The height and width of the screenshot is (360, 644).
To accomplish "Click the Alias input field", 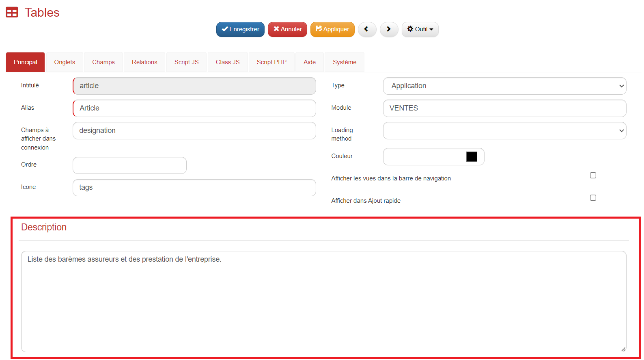I will (194, 108).
